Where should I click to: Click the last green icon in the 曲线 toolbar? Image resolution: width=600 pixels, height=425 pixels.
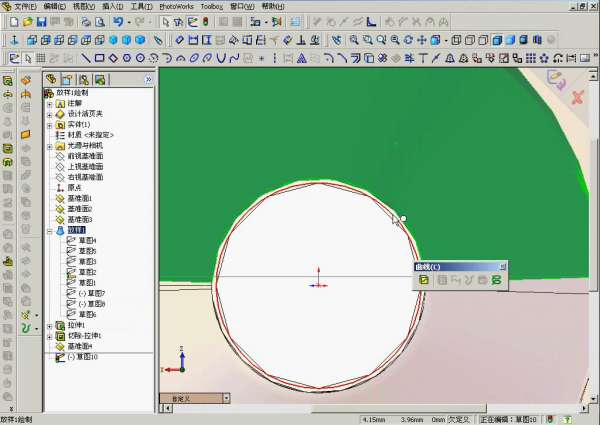pyautogui.click(x=496, y=281)
